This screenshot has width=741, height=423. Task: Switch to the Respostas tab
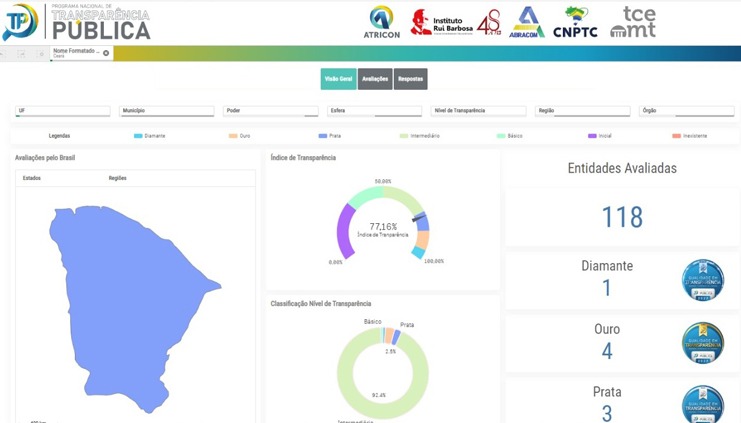click(x=410, y=79)
